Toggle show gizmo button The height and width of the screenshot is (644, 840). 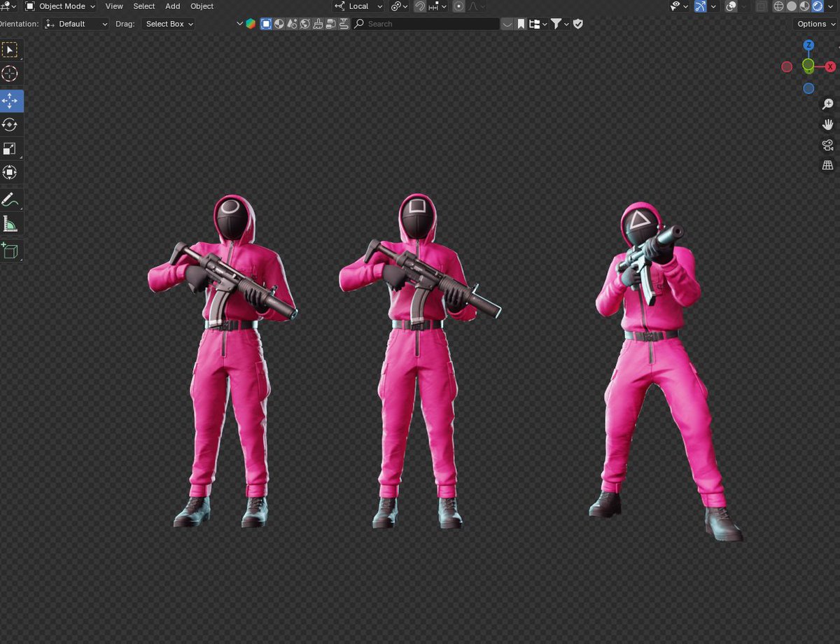[701, 6]
